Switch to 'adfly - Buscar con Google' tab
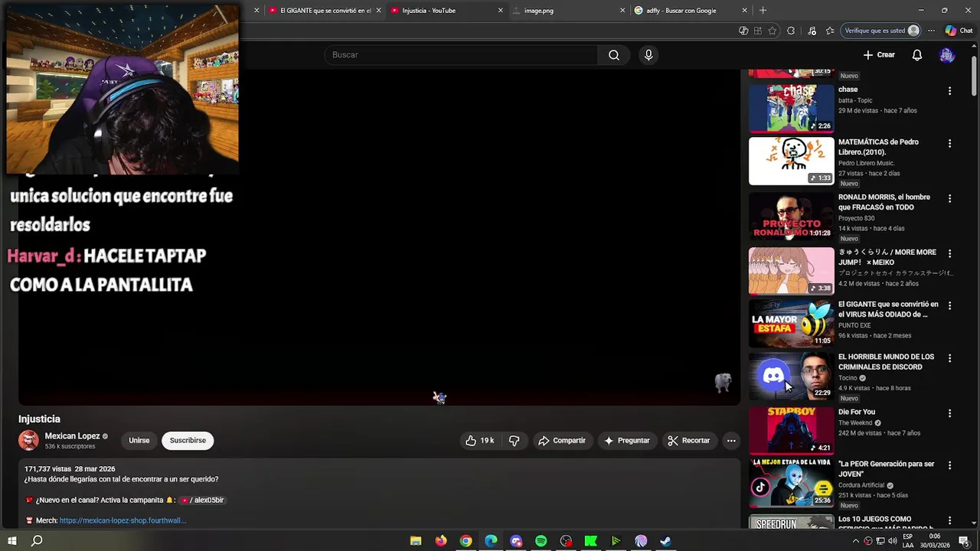980x551 pixels. point(691,11)
